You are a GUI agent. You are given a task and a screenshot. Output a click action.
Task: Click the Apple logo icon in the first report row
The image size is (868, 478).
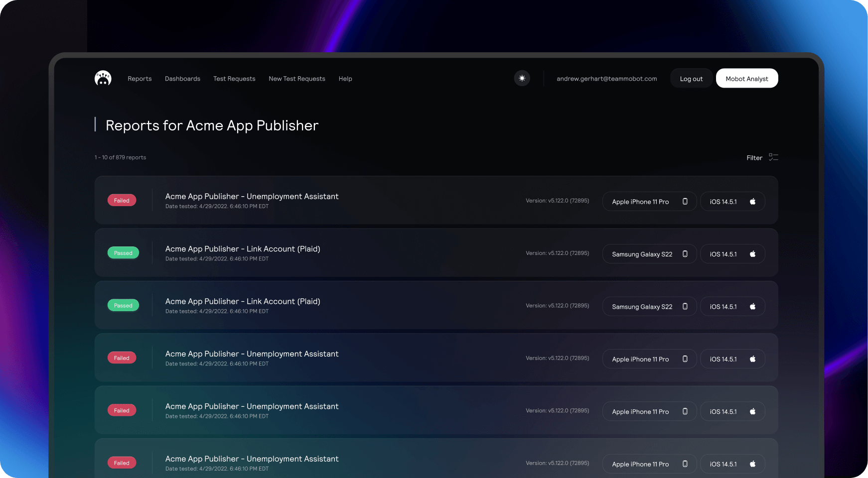[753, 202]
